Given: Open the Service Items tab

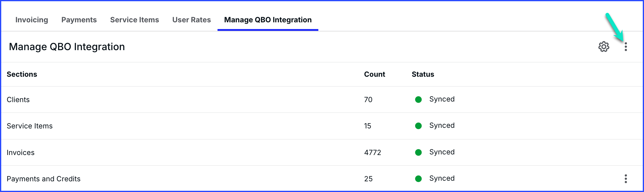Looking at the screenshot, I should 134,20.
